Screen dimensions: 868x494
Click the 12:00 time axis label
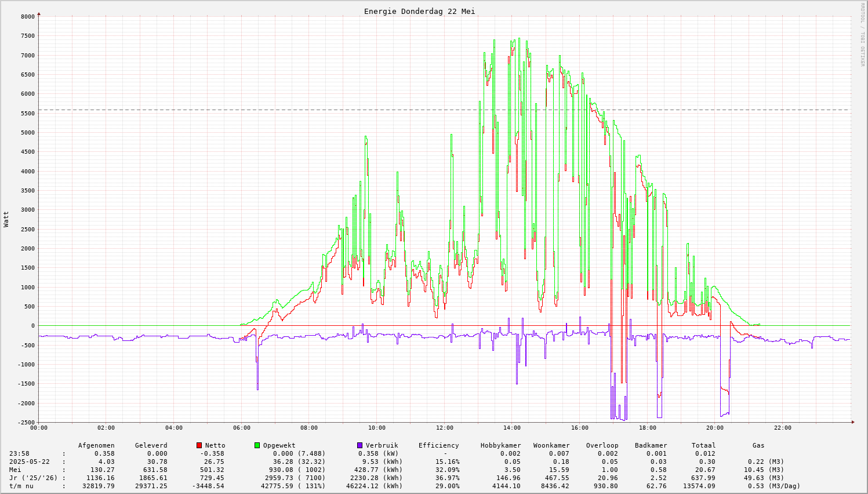(444, 428)
